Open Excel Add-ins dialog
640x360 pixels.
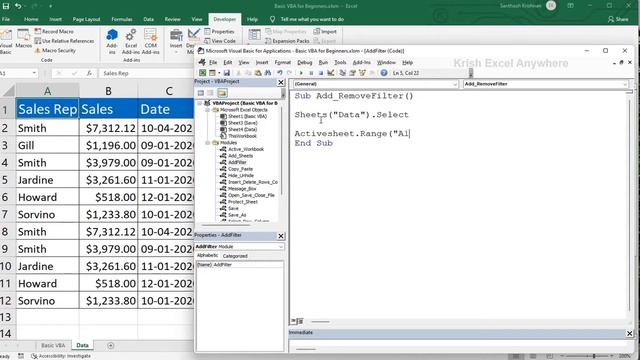(131, 42)
